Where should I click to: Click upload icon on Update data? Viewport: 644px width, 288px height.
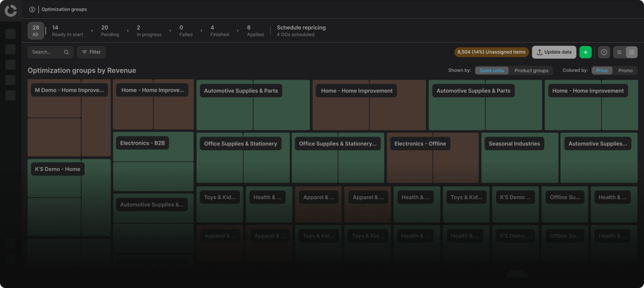coord(539,52)
